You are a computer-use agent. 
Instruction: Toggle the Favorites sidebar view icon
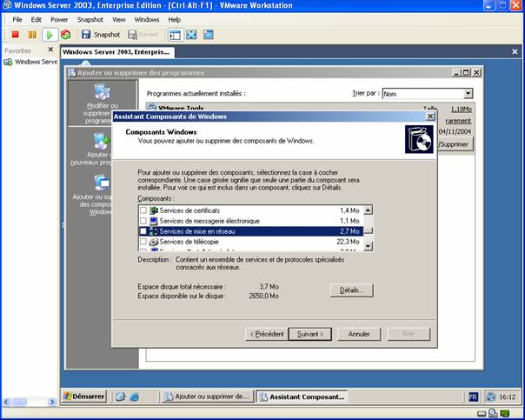coord(176,35)
